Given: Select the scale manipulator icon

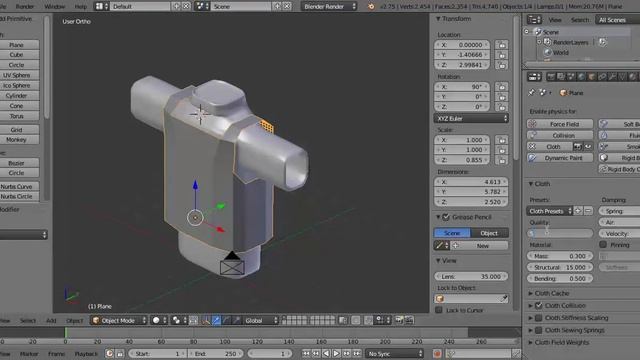Looking at the screenshot, I should click(236, 320).
